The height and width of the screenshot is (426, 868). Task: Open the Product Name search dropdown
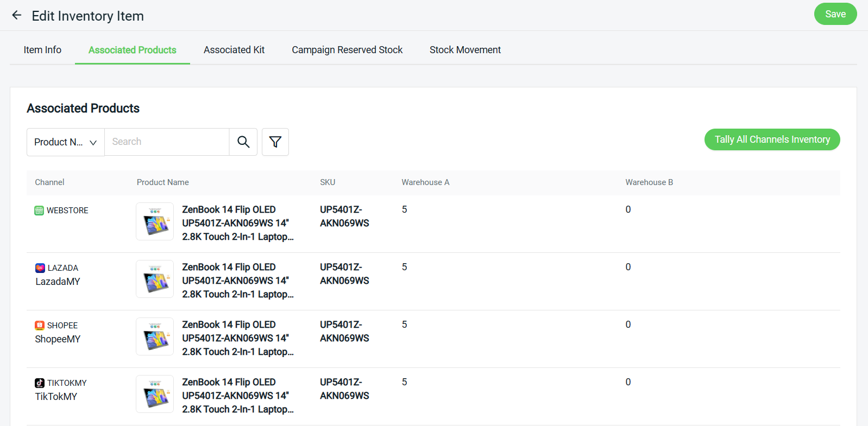pos(65,142)
